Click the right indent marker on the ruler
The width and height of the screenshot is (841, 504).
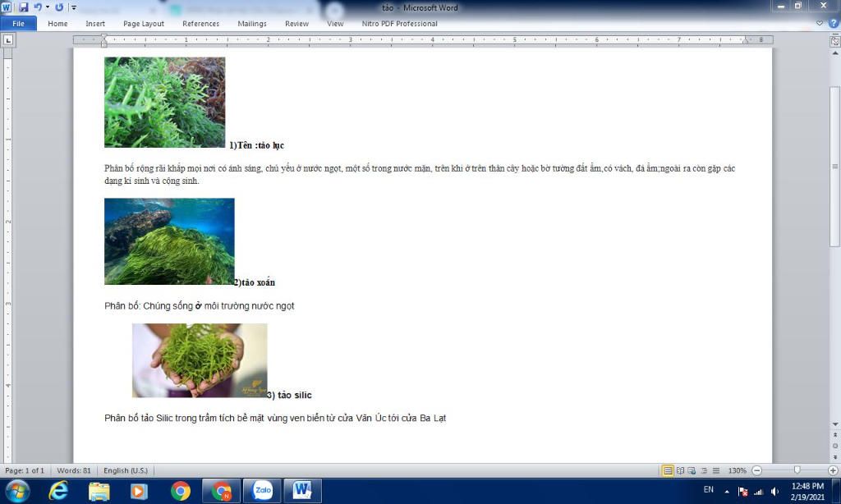746,41
